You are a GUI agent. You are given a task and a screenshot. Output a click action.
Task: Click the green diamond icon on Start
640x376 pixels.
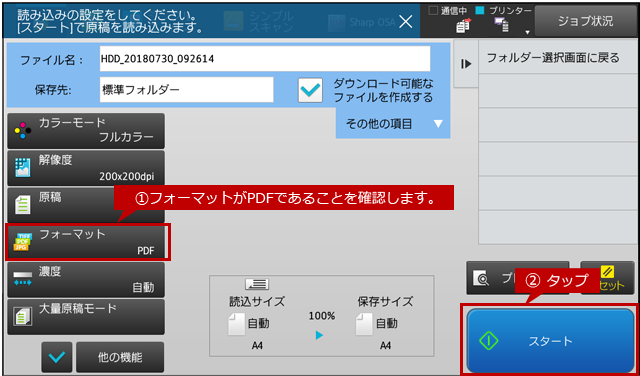[489, 341]
